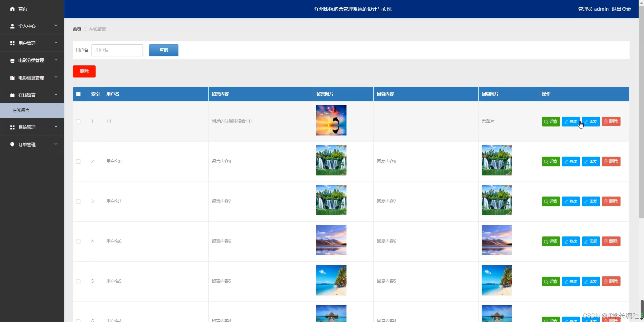This screenshot has height=322, width=644.
Task: Click the bulb icon beside 订单管理
Action: [x=12, y=145]
